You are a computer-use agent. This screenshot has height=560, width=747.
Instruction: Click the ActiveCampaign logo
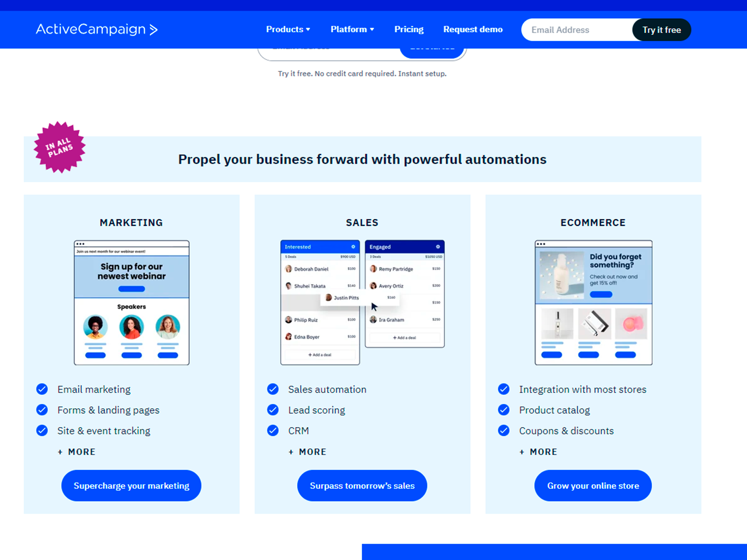pos(97,29)
